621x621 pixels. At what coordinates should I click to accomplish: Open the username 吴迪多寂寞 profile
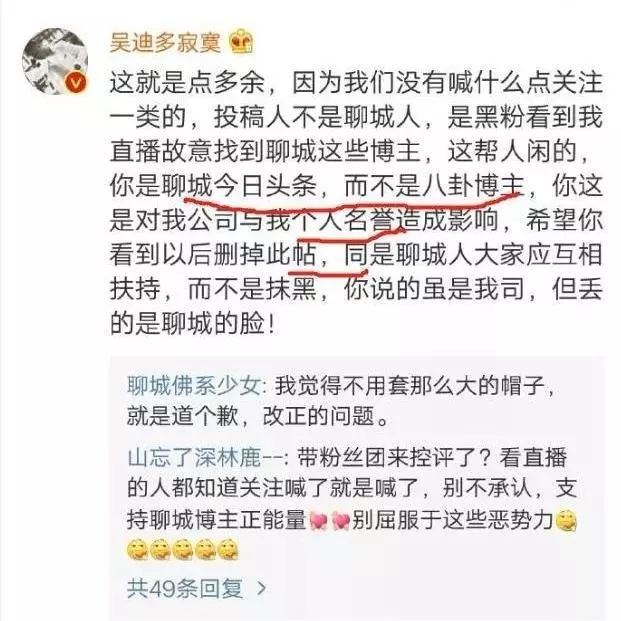point(165,42)
